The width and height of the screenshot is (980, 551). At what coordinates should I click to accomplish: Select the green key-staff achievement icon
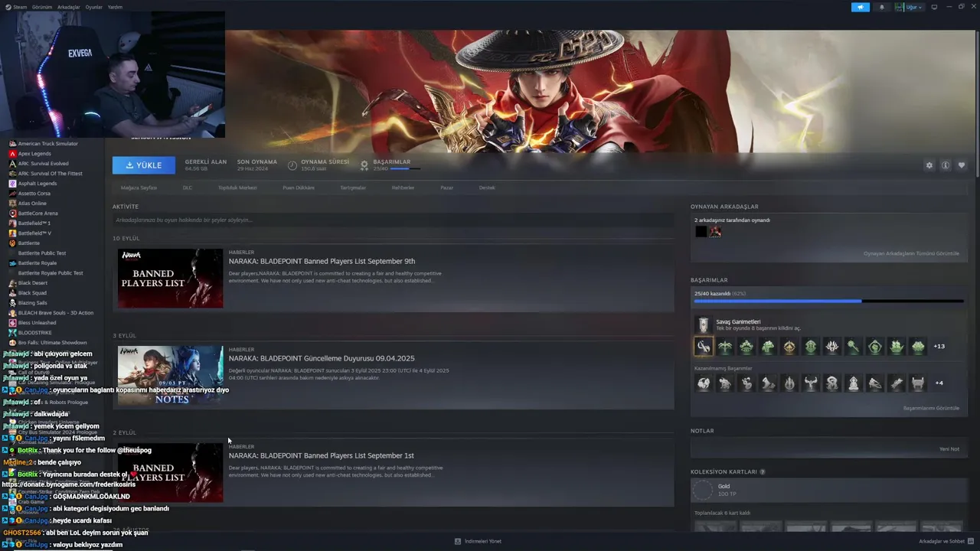coord(854,346)
